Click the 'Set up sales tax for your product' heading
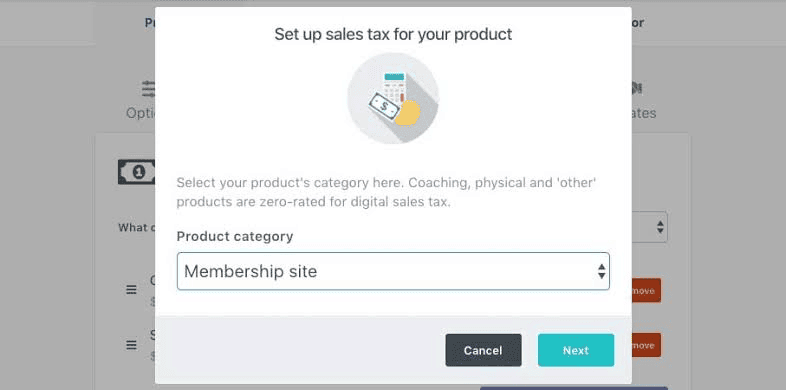Image resolution: width=786 pixels, height=390 pixels. click(x=393, y=34)
